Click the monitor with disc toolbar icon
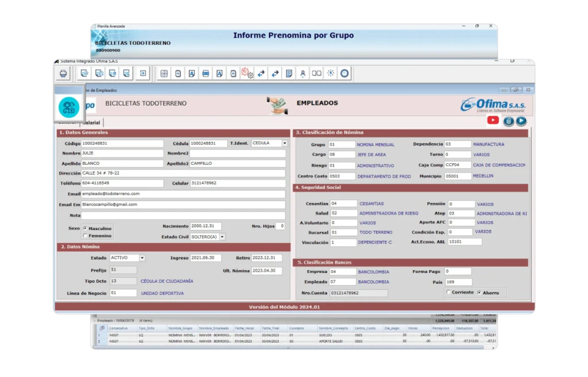The image size is (588, 377). click(x=85, y=73)
